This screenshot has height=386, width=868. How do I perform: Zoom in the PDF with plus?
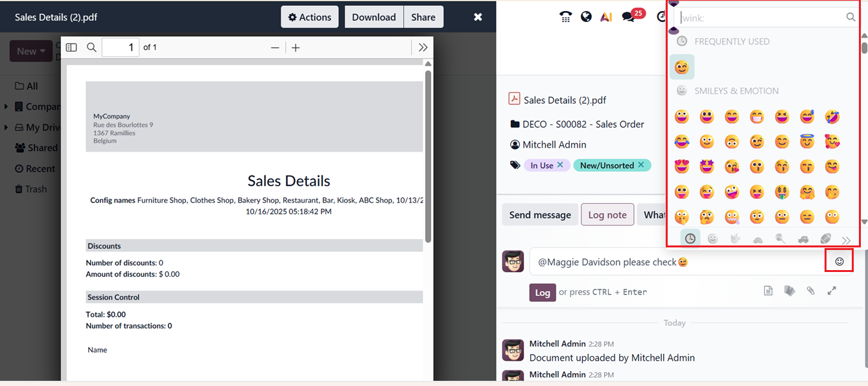(296, 47)
